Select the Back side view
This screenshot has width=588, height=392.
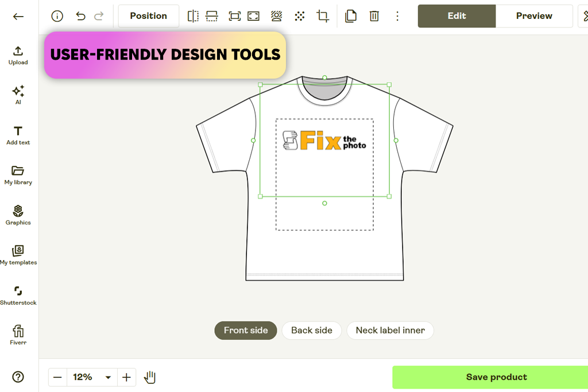tap(312, 331)
